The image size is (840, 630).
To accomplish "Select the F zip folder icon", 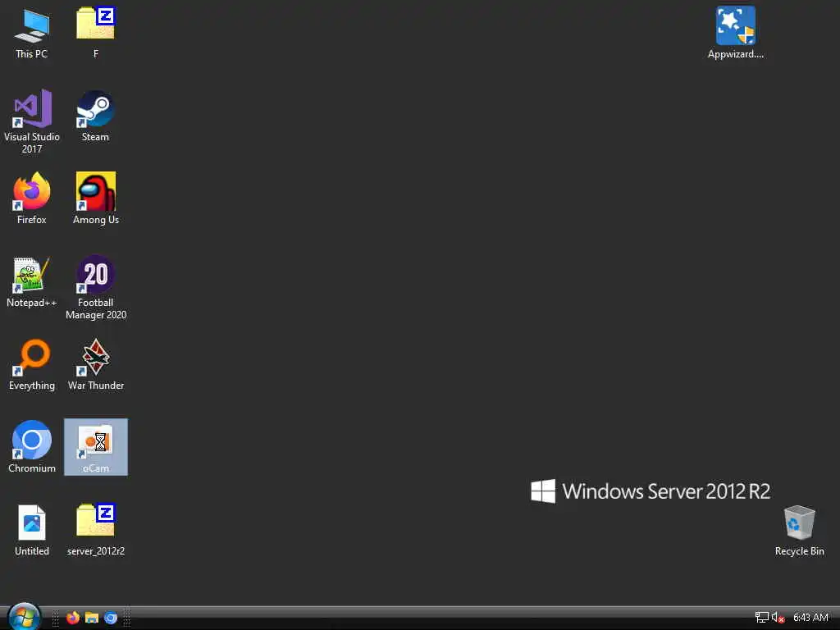I will [95, 32].
